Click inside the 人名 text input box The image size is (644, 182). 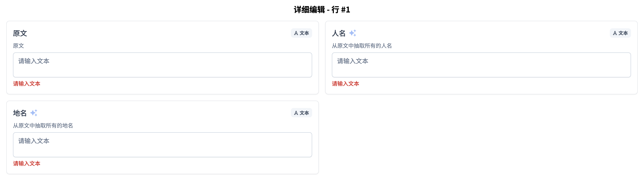click(x=481, y=65)
